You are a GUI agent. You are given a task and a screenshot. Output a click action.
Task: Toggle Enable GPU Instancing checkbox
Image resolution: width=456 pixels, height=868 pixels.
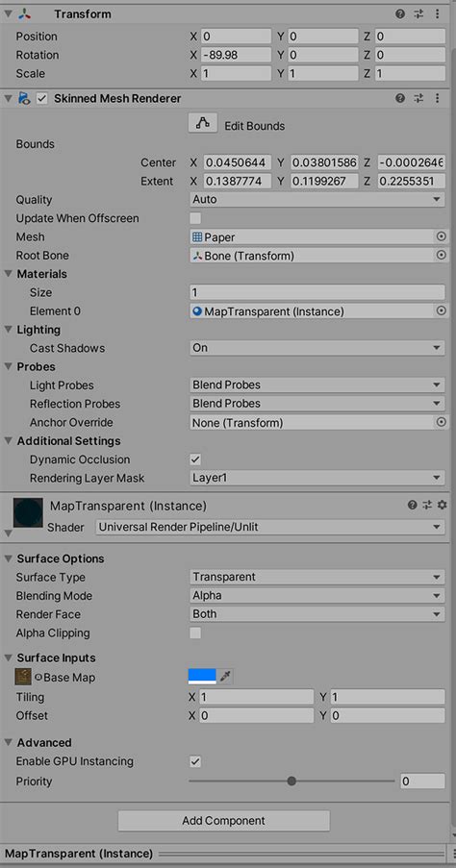click(195, 761)
